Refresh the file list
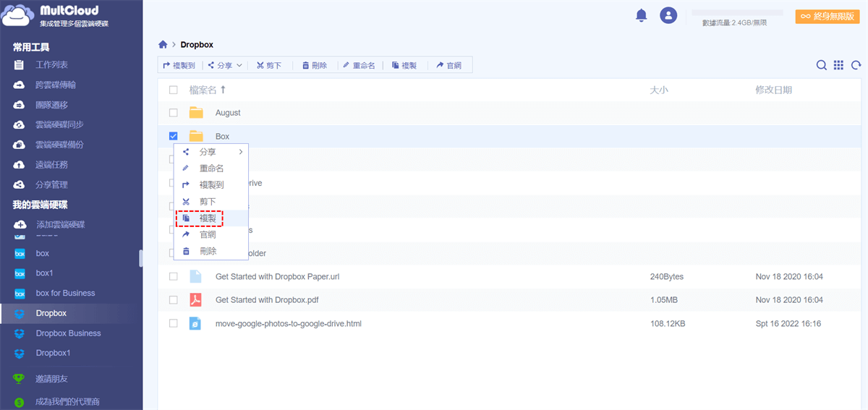Viewport: 868px width, 410px height. pos(856,65)
